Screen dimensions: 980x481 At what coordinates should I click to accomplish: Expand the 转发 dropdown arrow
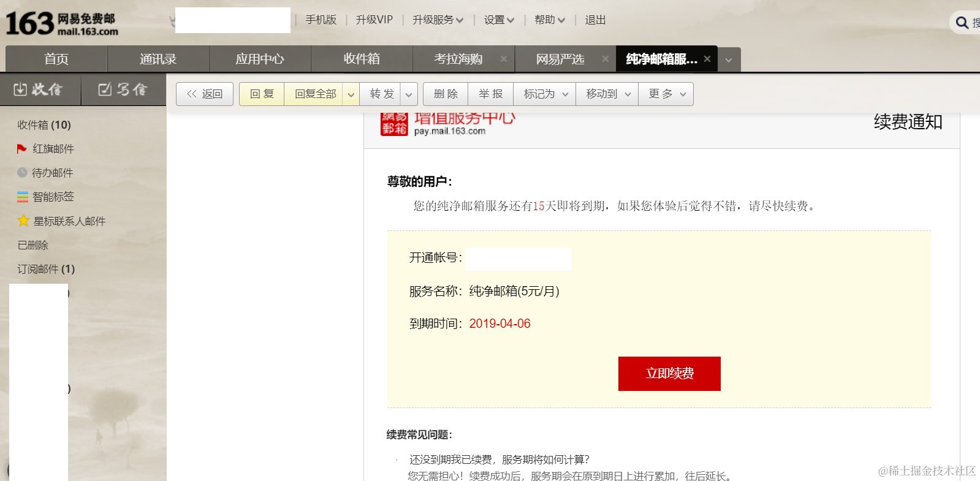click(x=409, y=94)
